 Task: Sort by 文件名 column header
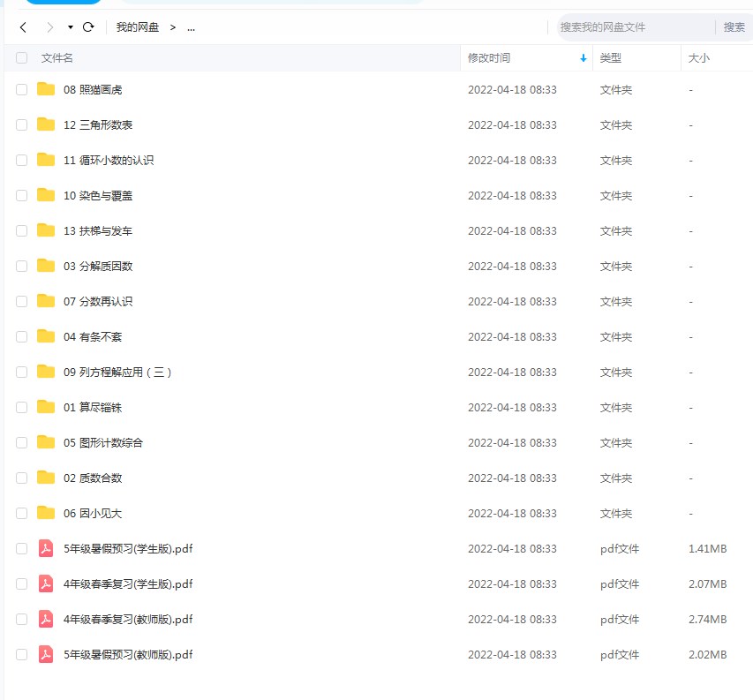click(56, 58)
